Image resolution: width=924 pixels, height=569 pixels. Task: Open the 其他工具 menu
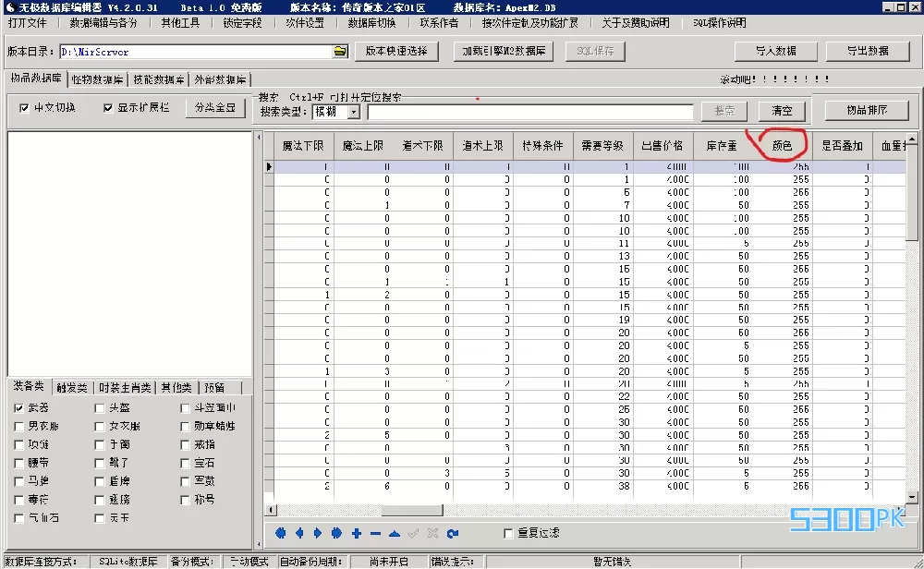180,23
